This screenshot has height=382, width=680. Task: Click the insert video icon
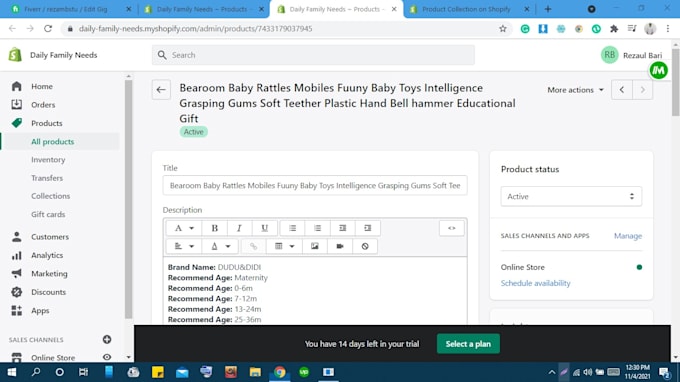[x=340, y=246]
